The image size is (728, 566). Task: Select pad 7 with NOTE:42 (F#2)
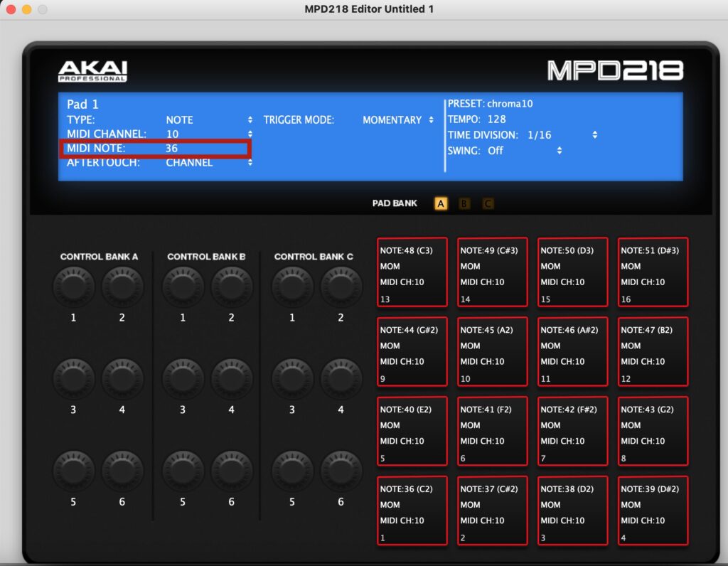click(573, 431)
